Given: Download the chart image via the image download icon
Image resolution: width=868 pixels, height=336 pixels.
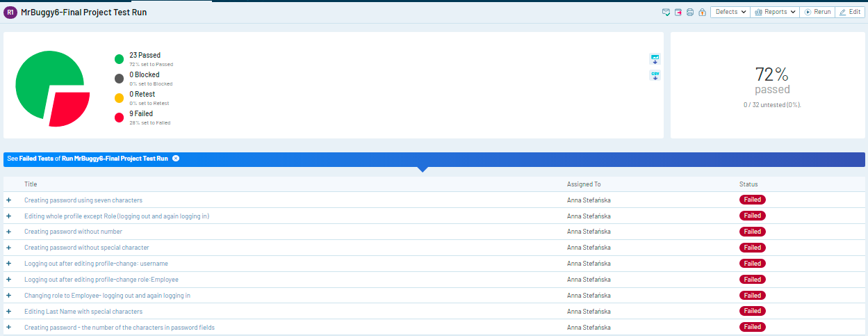Looking at the screenshot, I should point(655,58).
